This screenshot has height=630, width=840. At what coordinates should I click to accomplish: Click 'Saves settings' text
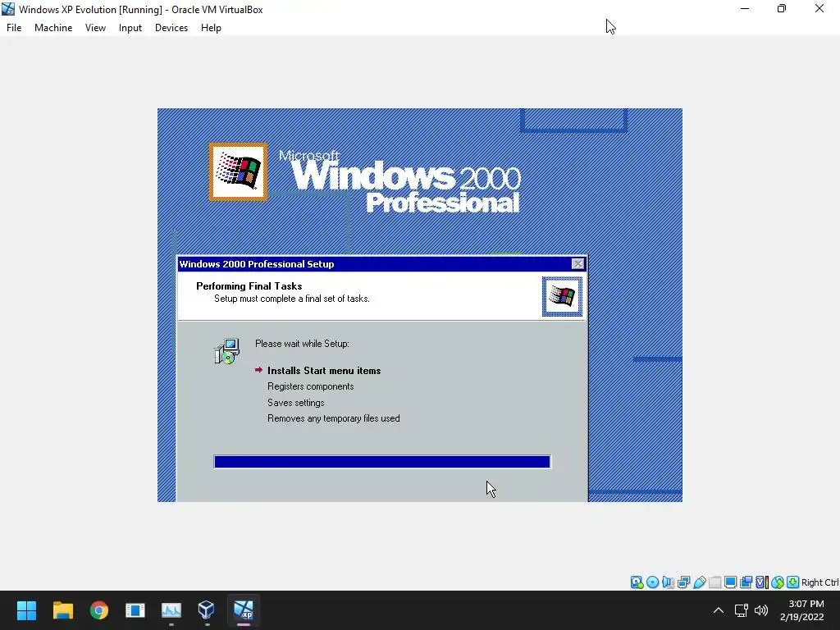pyautogui.click(x=295, y=402)
